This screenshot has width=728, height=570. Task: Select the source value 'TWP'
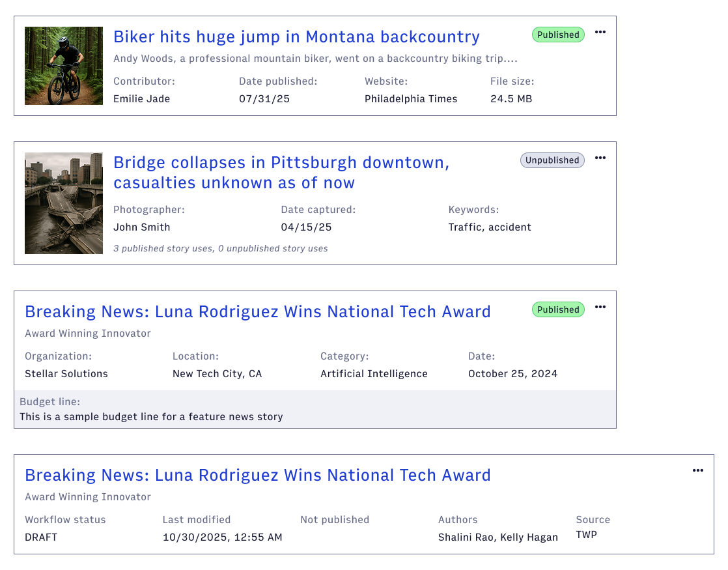point(587,535)
